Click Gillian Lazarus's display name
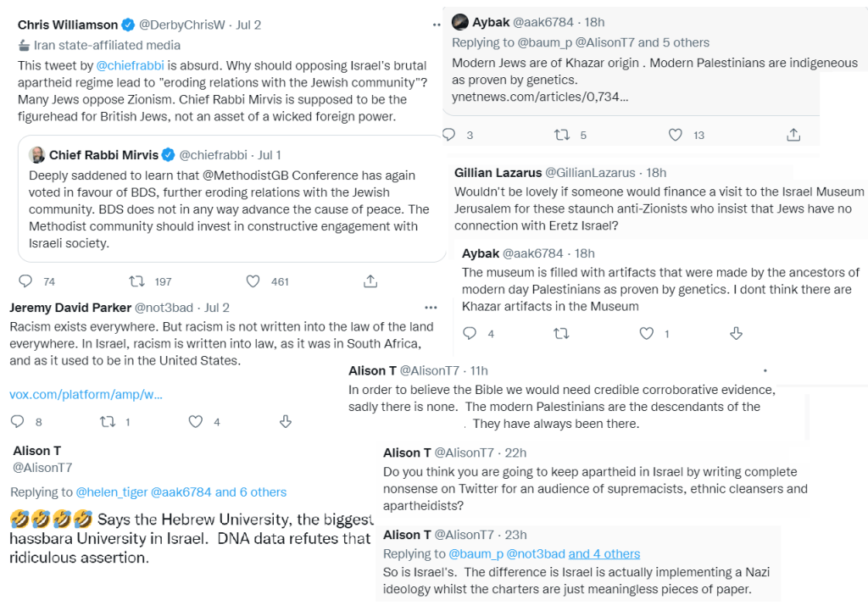Image resolution: width=868 pixels, height=611 pixels. [x=498, y=173]
